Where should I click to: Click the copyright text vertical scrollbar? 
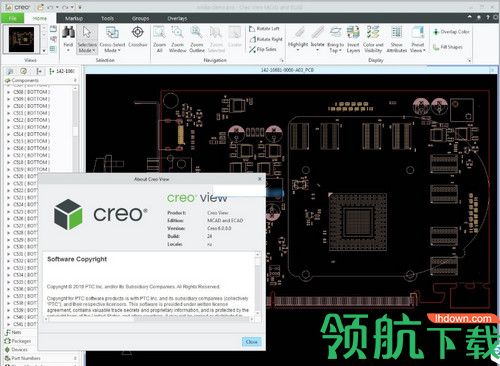pos(258,283)
